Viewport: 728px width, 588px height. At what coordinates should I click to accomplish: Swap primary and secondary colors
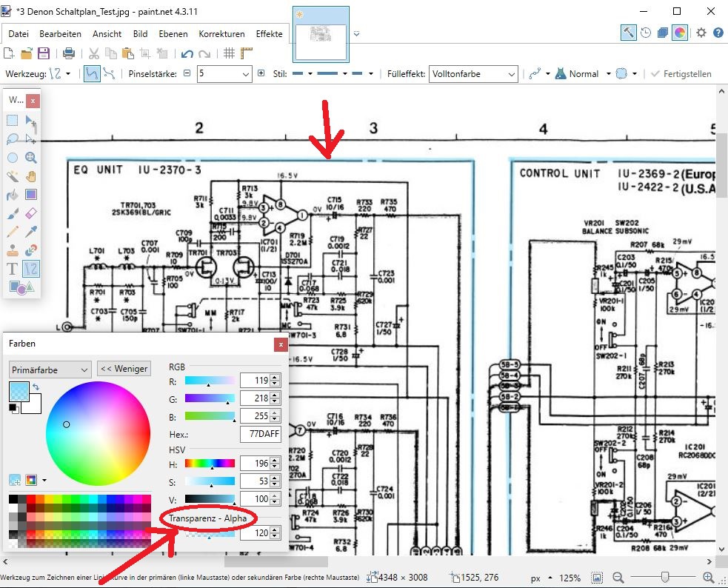(36, 387)
